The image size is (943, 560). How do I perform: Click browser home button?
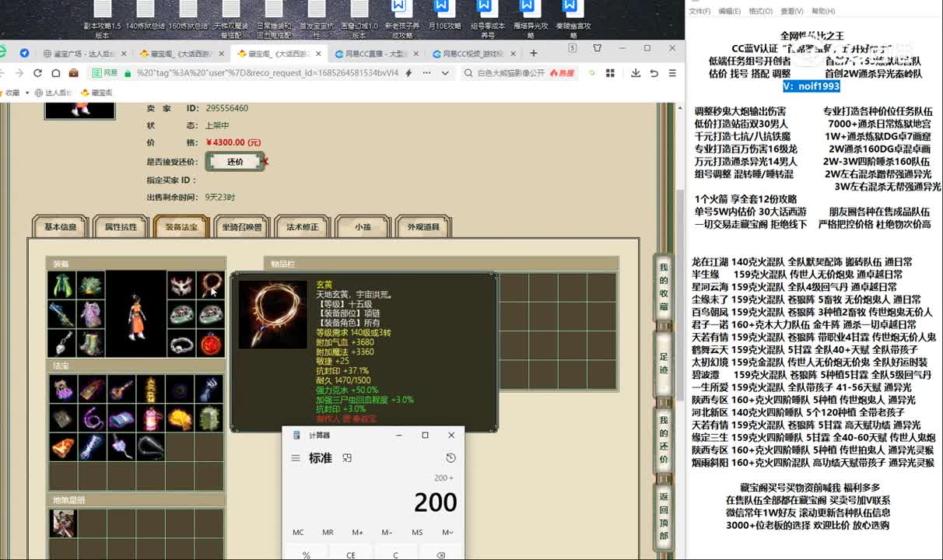[x=55, y=73]
